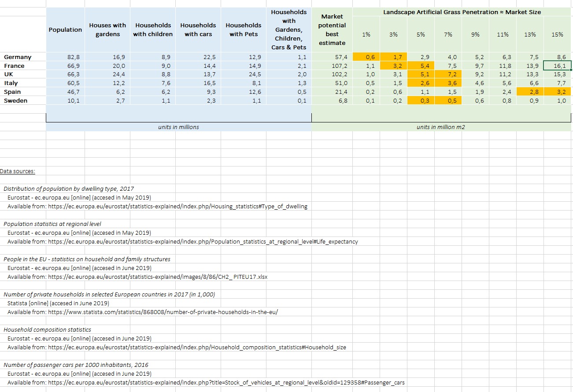Viewport: 573px width, 392px height.
Task: Select the Germany row label cell
Action: (x=23, y=57)
